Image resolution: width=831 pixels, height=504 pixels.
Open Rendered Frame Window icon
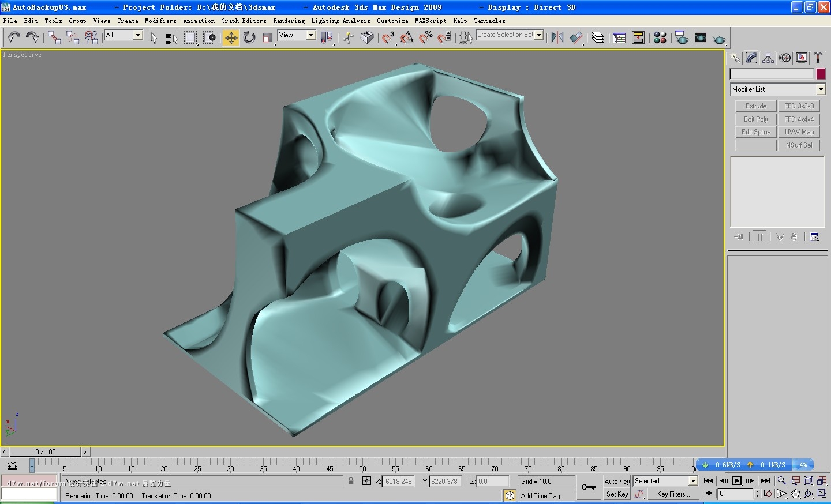click(701, 37)
